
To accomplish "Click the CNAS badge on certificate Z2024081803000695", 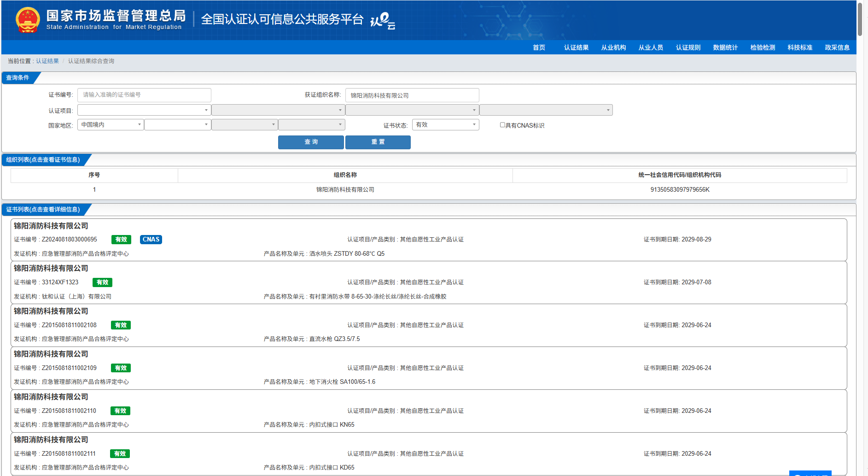I will tap(151, 240).
